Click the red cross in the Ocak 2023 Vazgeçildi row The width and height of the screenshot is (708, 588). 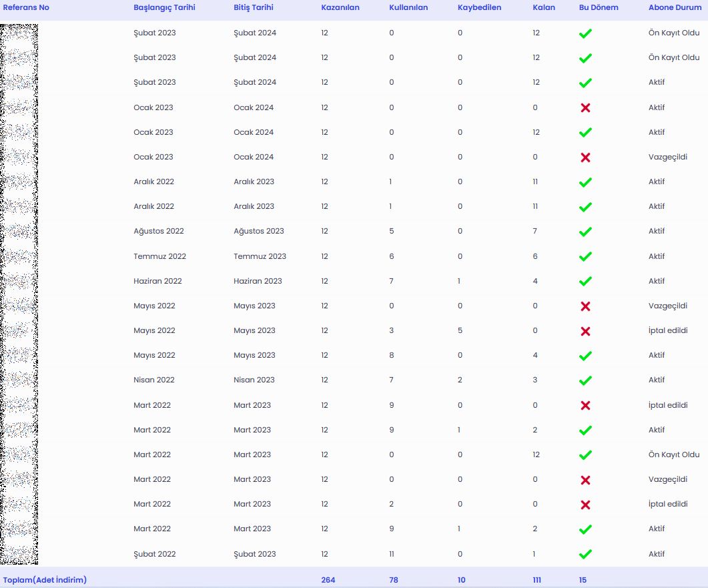point(585,158)
